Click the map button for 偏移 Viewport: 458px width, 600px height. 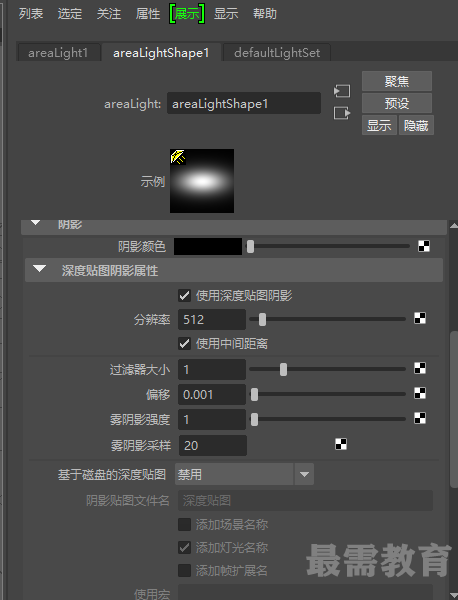tap(420, 393)
